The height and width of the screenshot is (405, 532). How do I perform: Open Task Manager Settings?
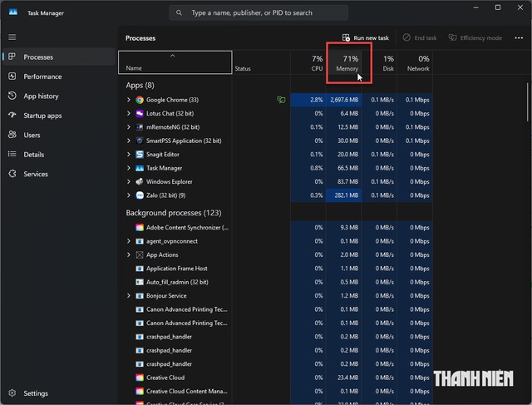[x=59, y=393]
